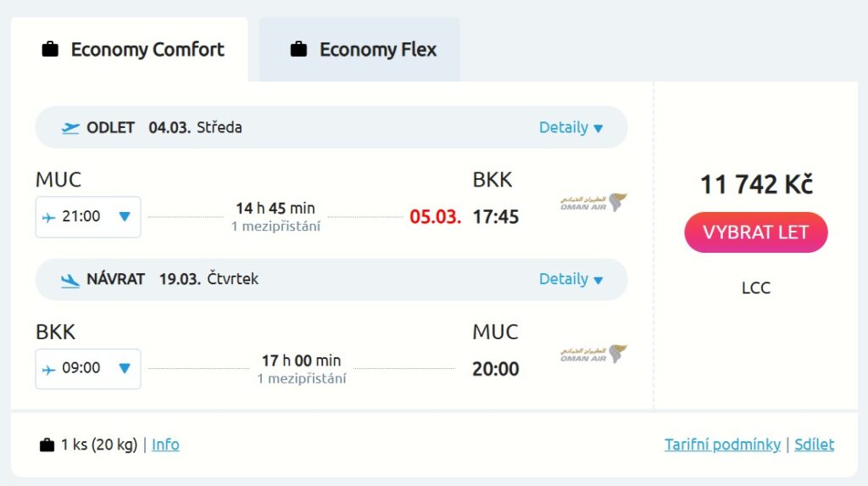
Task: Click the 11 742 Kč price
Action: [x=756, y=184]
